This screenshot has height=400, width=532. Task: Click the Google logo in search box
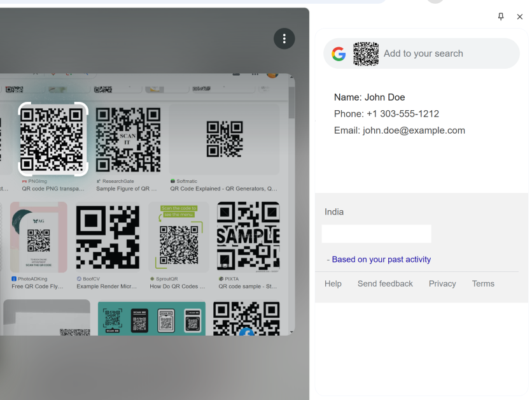(339, 54)
